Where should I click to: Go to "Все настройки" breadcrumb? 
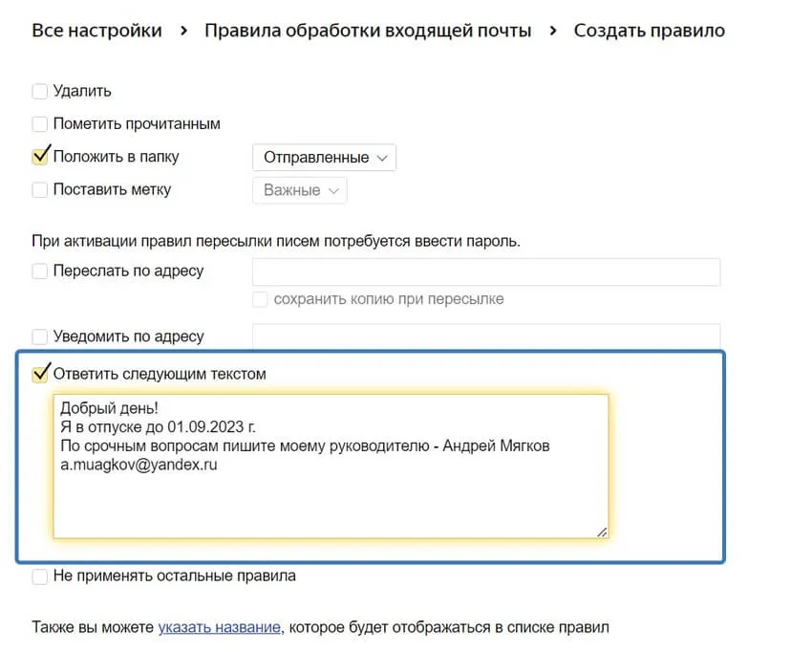point(96,30)
